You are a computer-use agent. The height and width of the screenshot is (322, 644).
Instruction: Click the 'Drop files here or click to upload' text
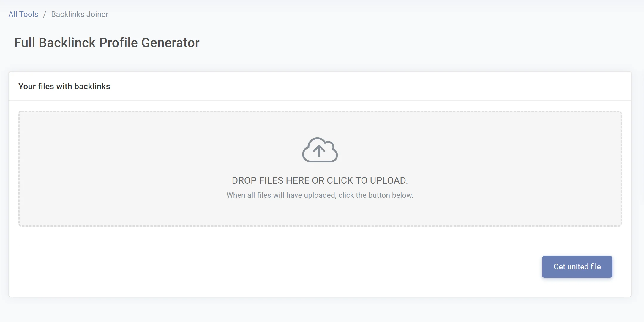coord(320,180)
